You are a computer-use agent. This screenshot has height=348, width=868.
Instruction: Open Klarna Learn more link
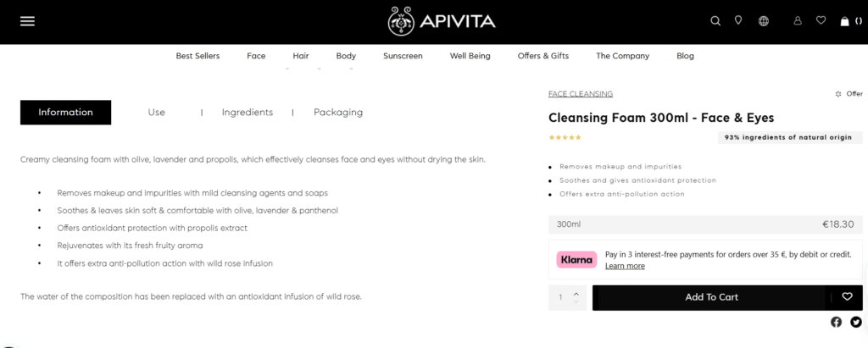tap(625, 266)
